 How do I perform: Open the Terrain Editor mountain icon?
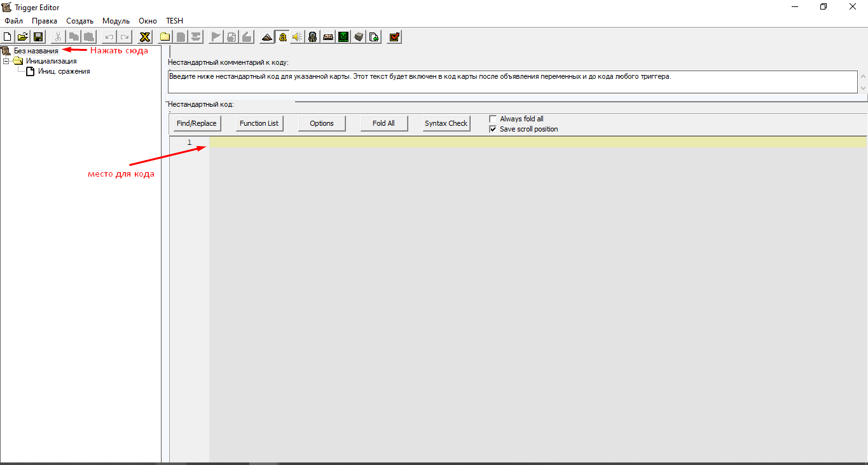point(267,37)
